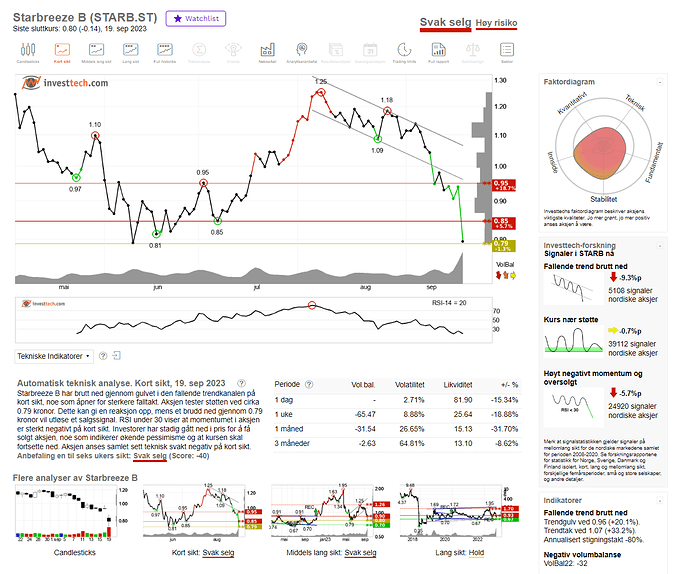Viewport: 690px width, 574px height.
Task: Switch to Lang sikt chart
Action: 131,53
